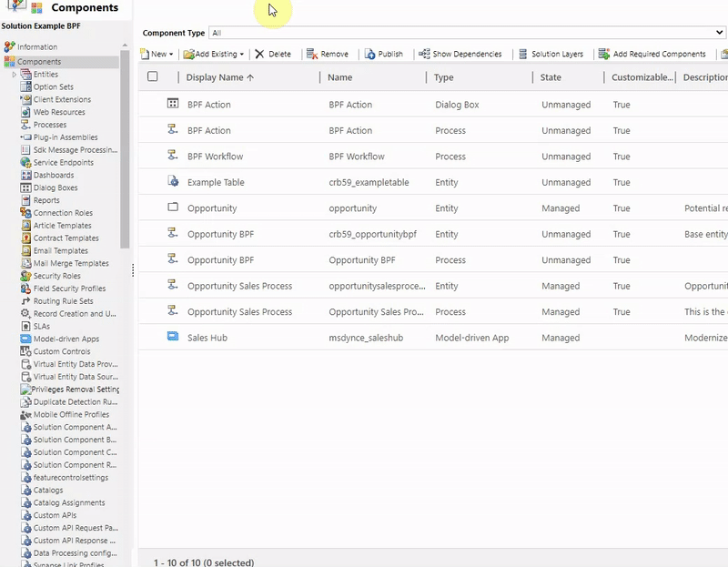
Task: Click the left sidebar vertical scrollbar
Action: click(126, 155)
